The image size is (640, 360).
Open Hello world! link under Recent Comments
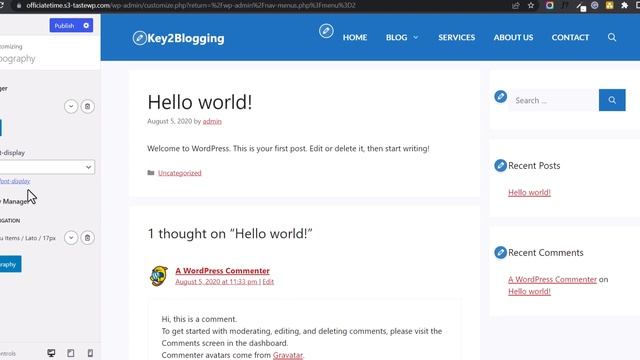point(529,291)
